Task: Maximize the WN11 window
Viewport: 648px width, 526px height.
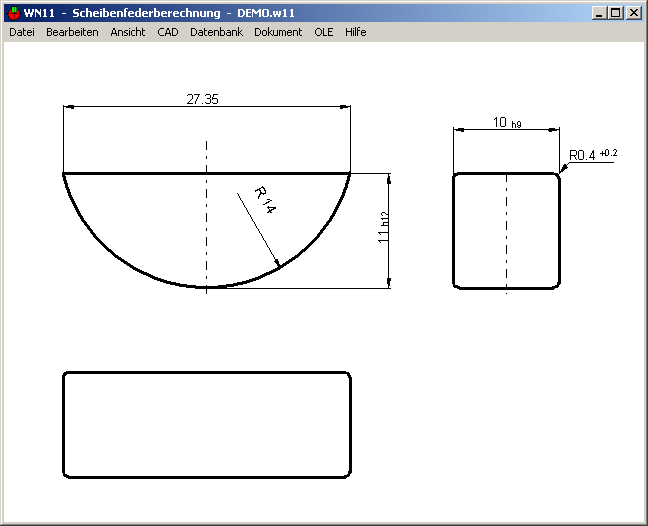Action: click(x=615, y=13)
